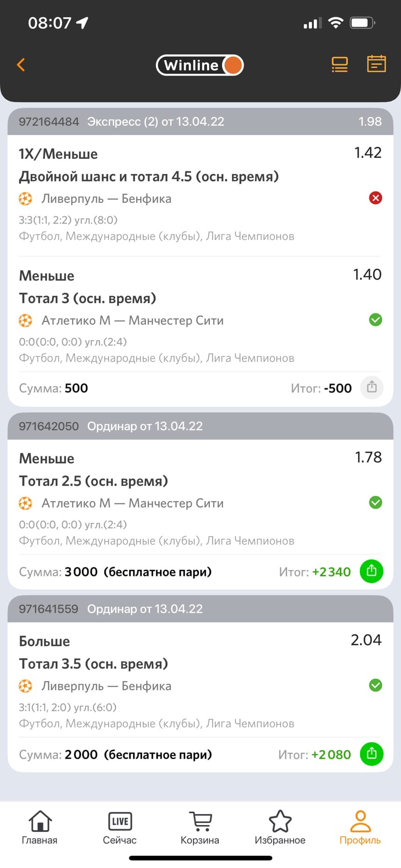Open the Сейчас live tab

click(x=120, y=828)
